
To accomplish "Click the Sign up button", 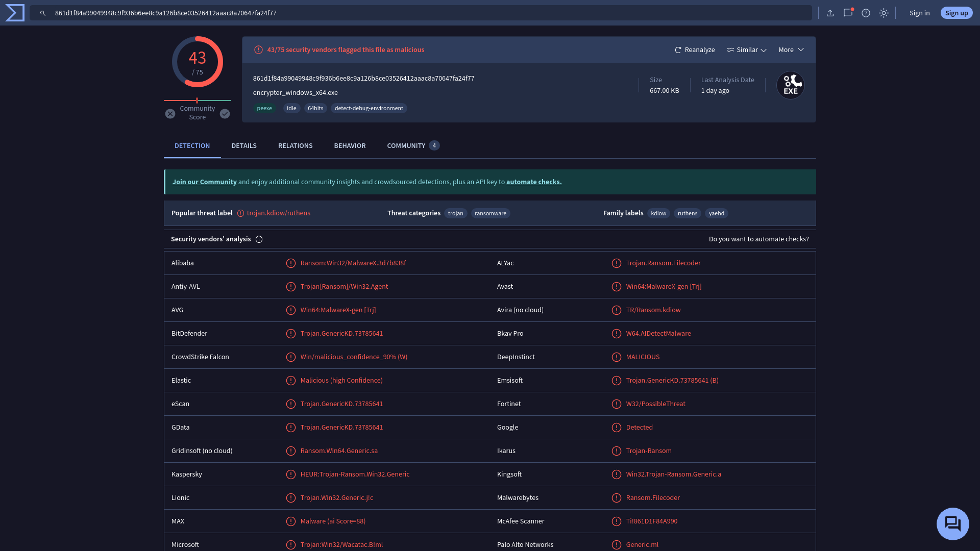I will tap(957, 13).
